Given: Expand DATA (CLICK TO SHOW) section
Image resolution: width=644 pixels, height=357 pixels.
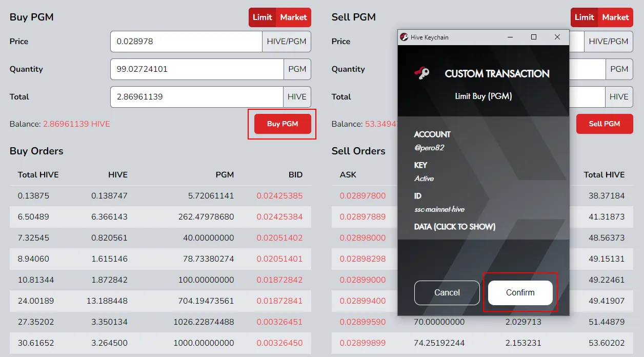Looking at the screenshot, I should point(455,226).
